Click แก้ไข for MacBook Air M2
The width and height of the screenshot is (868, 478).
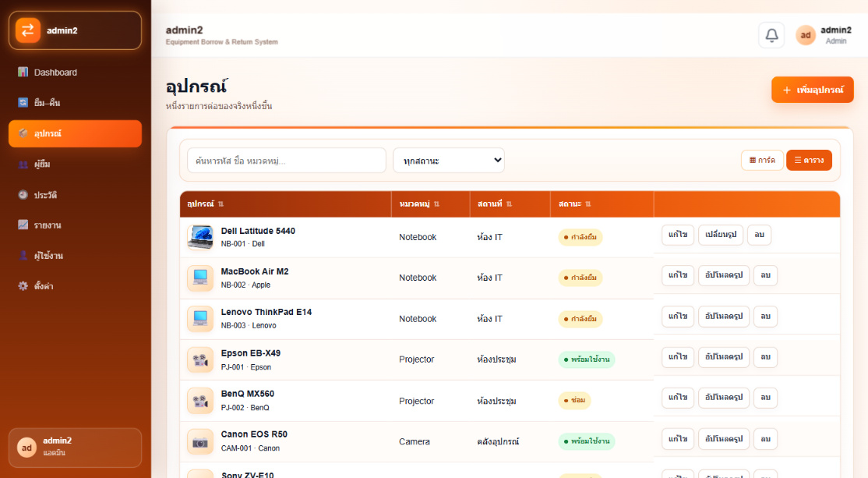(678, 275)
